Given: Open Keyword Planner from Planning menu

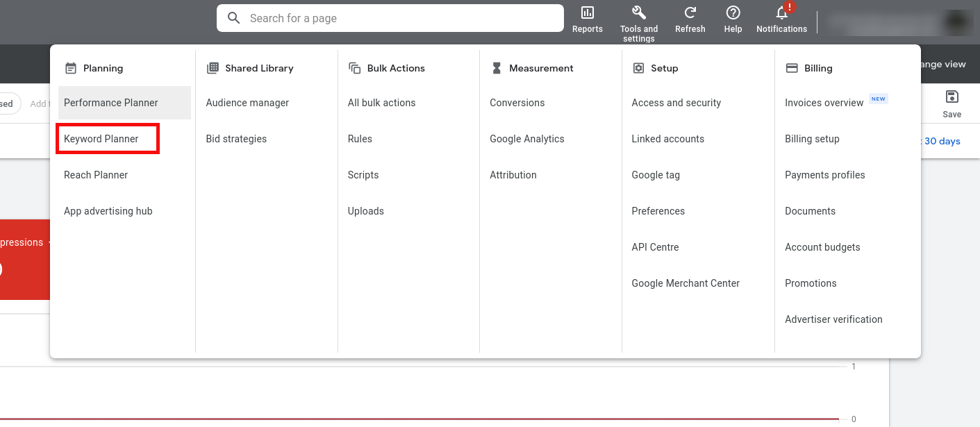Looking at the screenshot, I should coord(101,139).
